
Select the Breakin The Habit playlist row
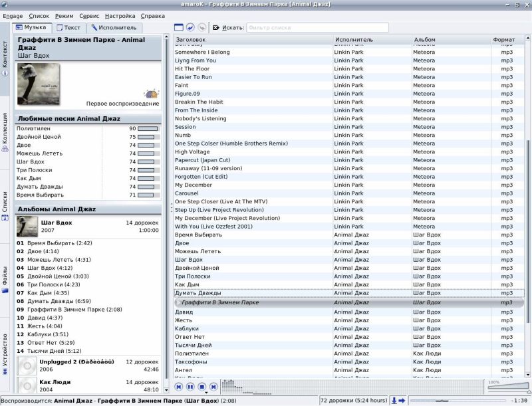click(x=348, y=102)
